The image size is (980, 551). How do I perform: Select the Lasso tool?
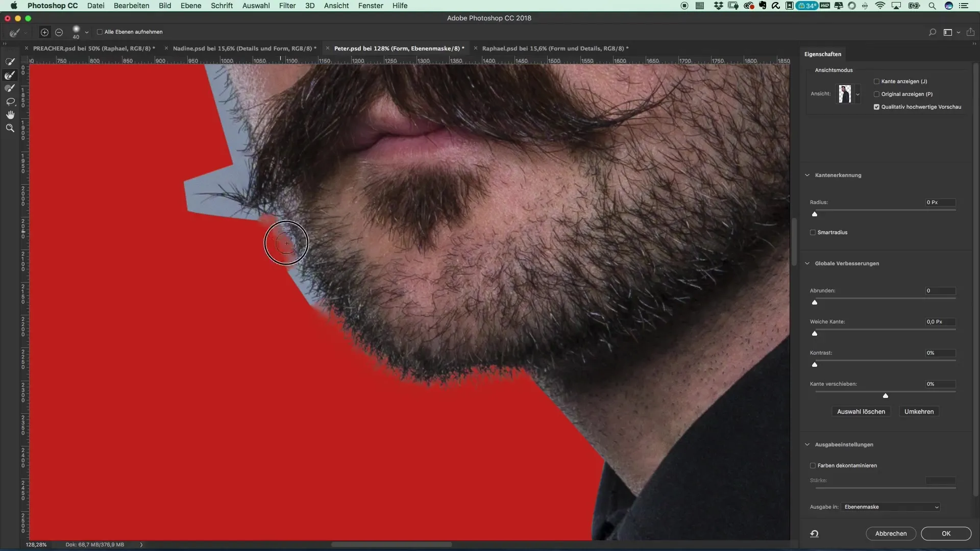click(10, 102)
